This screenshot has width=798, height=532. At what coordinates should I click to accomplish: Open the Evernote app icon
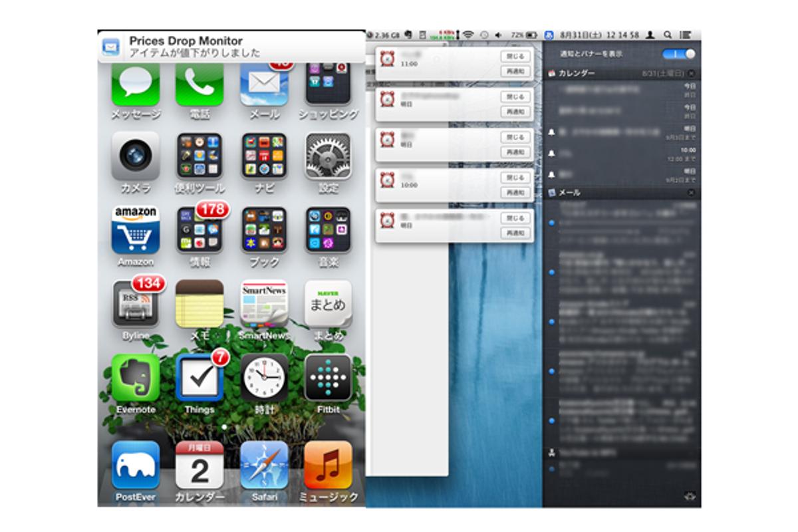pyautogui.click(x=136, y=378)
